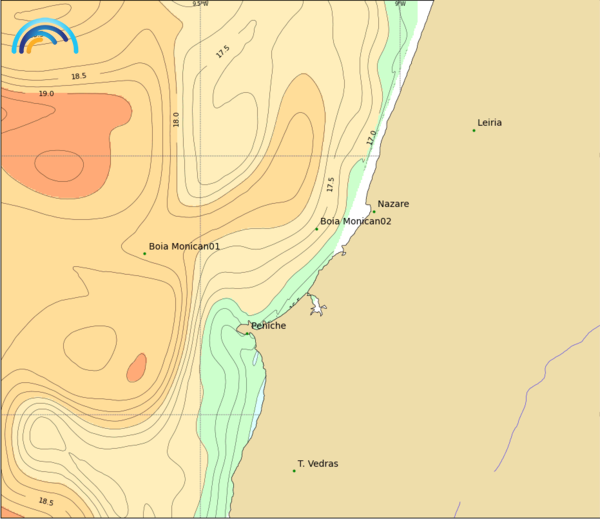Screen dimensions: 600x519
Task: Click the small dark orange oval patch
Action: 136,368
